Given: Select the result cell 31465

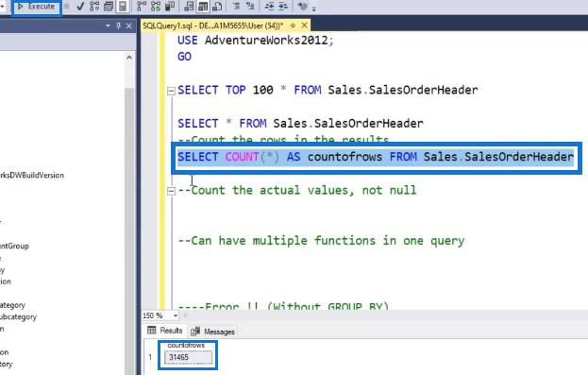Looking at the screenshot, I should tap(188, 357).
